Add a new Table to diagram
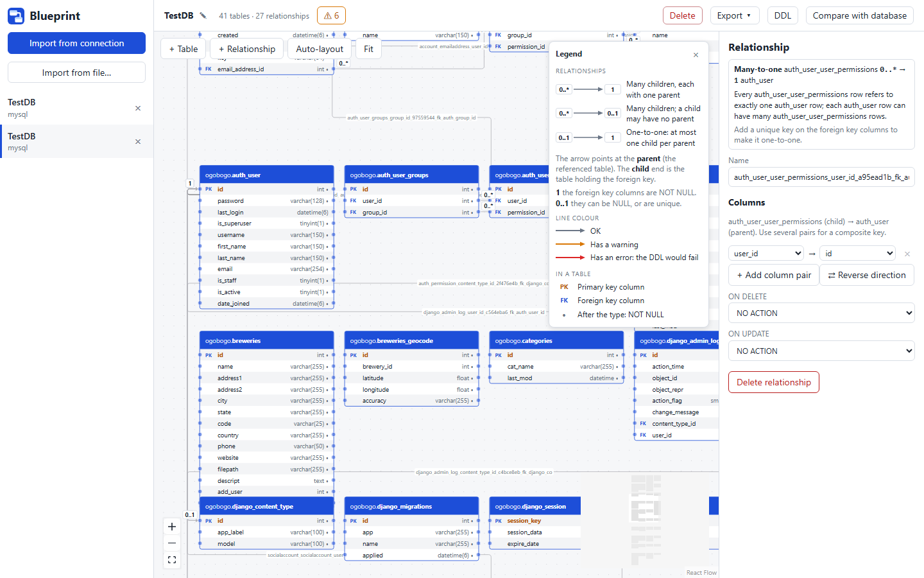Screen dimensions: 924x578 [184, 49]
